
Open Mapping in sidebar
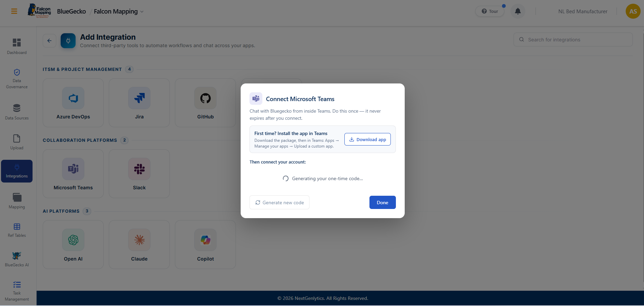click(x=17, y=201)
